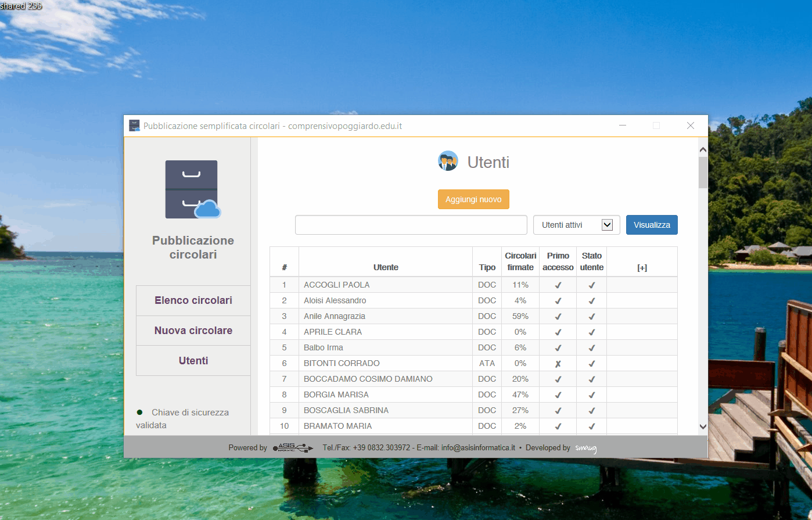The width and height of the screenshot is (812, 520).
Task: Click Primo accesso column header
Action: click(558, 261)
